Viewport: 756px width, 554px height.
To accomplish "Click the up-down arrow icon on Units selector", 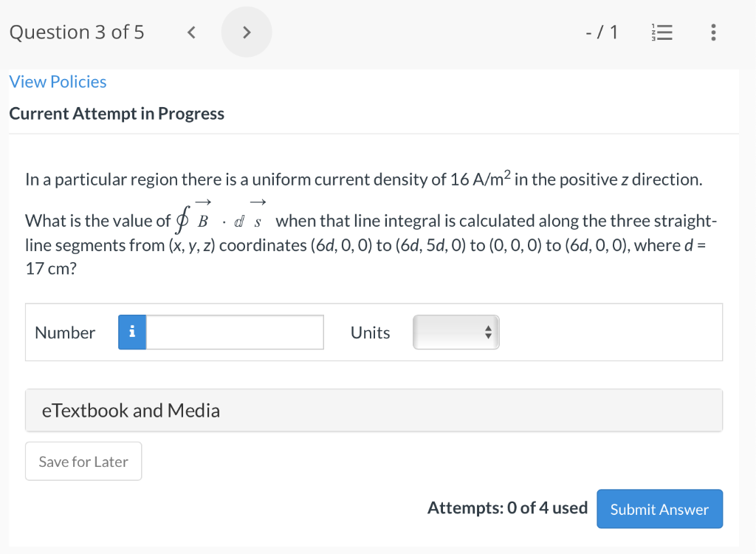I will coord(487,332).
